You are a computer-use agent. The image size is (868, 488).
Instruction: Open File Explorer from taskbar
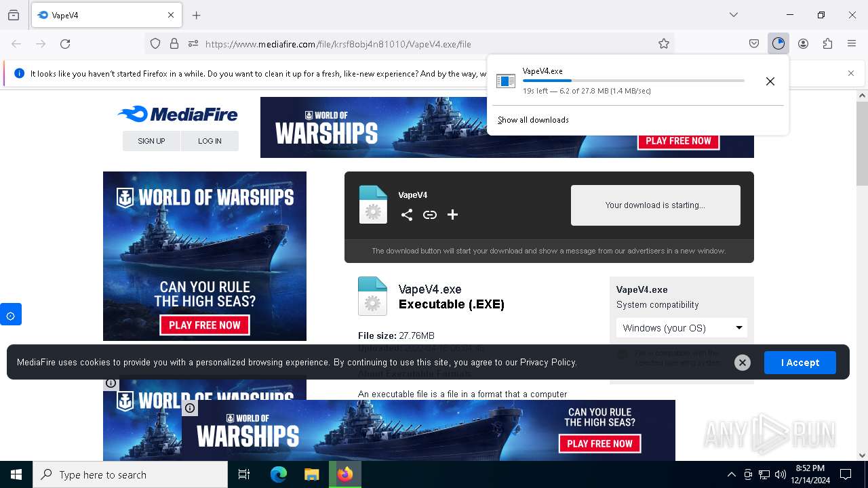(x=311, y=474)
